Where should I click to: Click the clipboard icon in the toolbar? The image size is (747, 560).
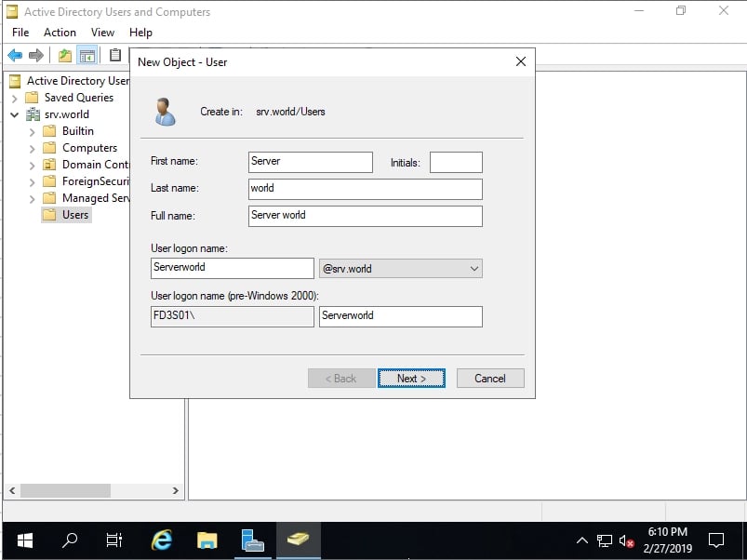click(x=114, y=55)
